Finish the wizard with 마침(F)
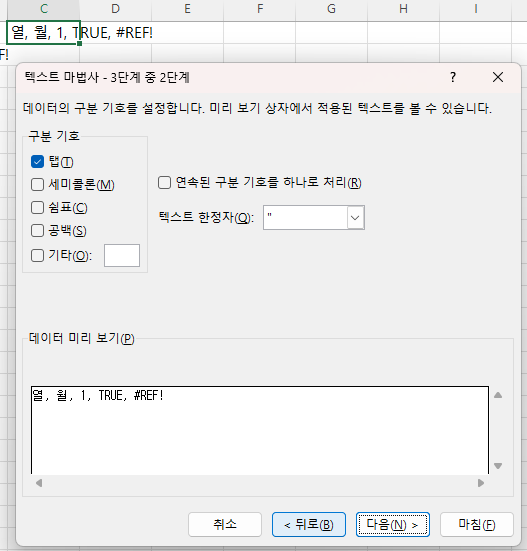 [477, 524]
